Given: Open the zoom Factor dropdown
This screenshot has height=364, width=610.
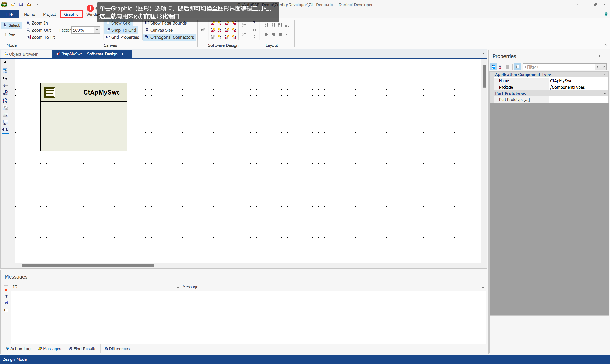Looking at the screenshot, I should tap(97, 30).
